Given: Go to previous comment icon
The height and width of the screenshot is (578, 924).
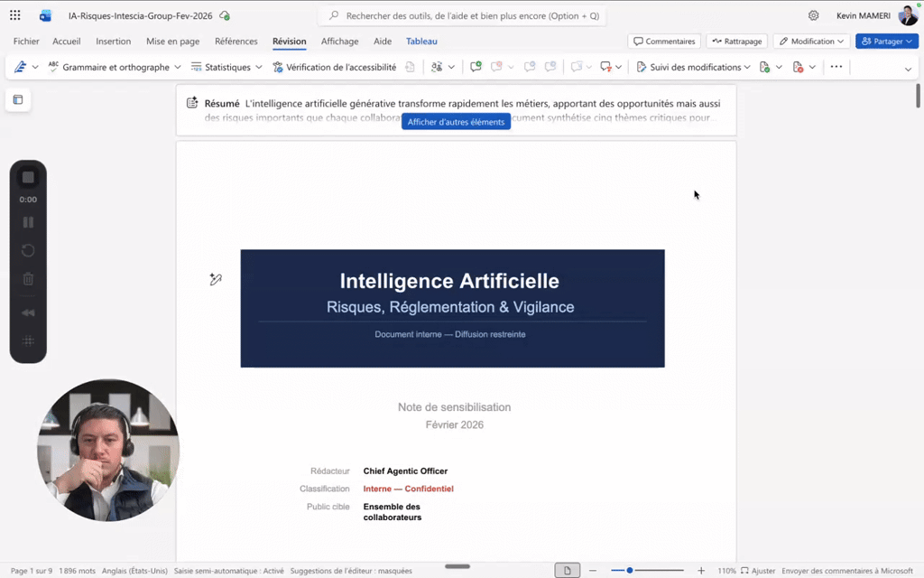Looking at the screenshot, I should [530, 67].
